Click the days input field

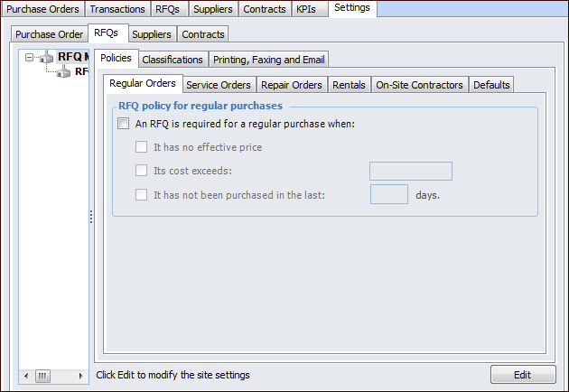389,194
